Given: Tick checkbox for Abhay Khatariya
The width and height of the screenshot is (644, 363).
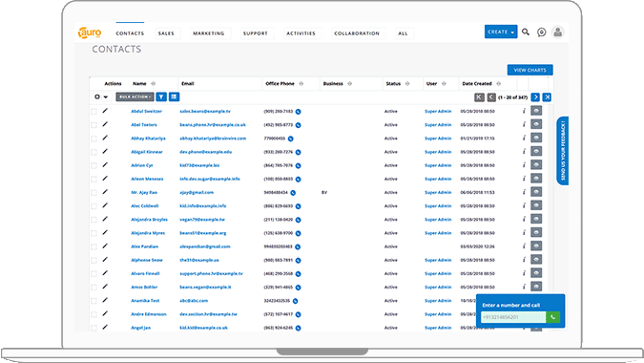Looking at the screenshot, I should (x=94, y=139).
